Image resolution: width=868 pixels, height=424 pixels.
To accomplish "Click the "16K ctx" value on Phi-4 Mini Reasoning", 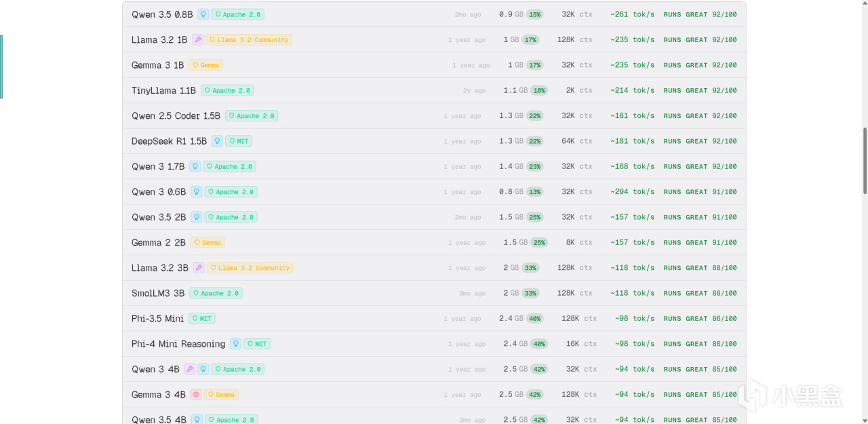I will point(582,344).
